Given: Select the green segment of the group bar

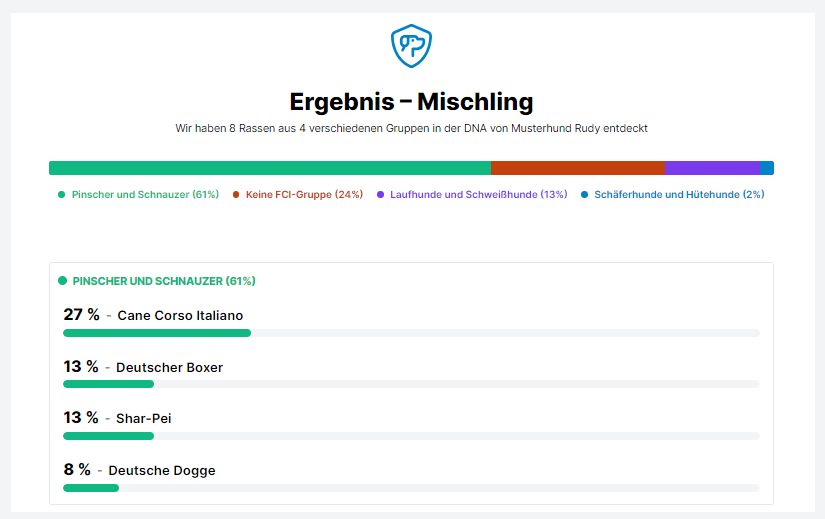Looking at the screenshot, I should [x=270, y=168].
